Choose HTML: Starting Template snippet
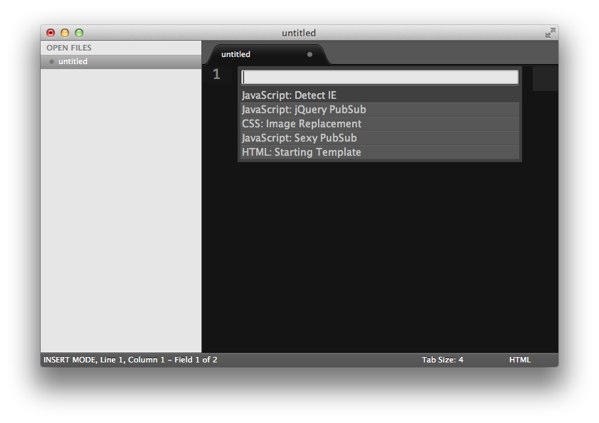The width and height of the screenshot is (599, 423). point(379,152)
